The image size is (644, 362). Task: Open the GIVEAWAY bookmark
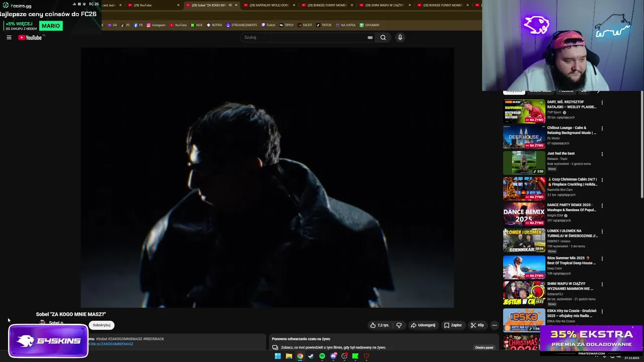pyautogui.click(x=370, y=25)
